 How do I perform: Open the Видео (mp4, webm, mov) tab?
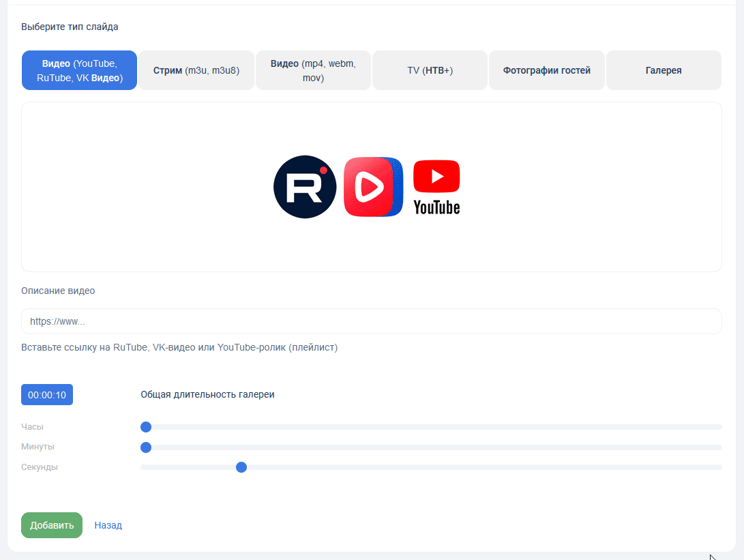[x=313, y=70]
